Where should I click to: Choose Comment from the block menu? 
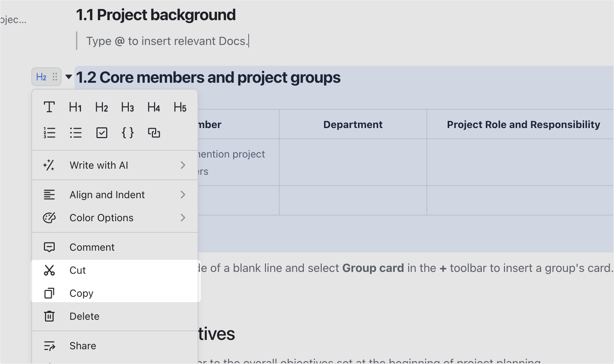coord(115,247)
